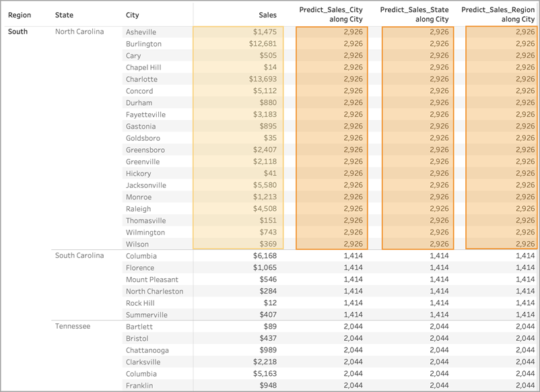
Task: Select the Clarksville sales value $2,218
Action: click(265, 362)
